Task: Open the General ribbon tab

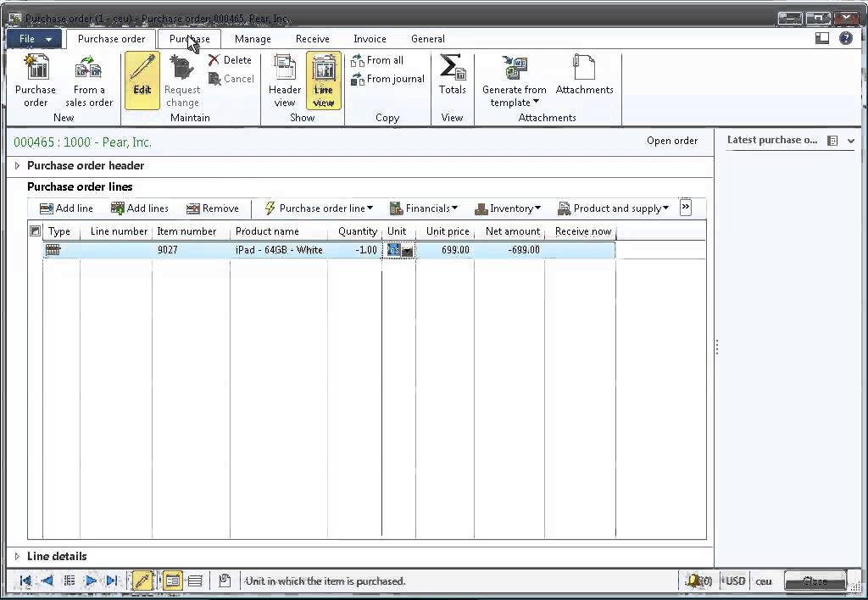Action: coord(427,39)
